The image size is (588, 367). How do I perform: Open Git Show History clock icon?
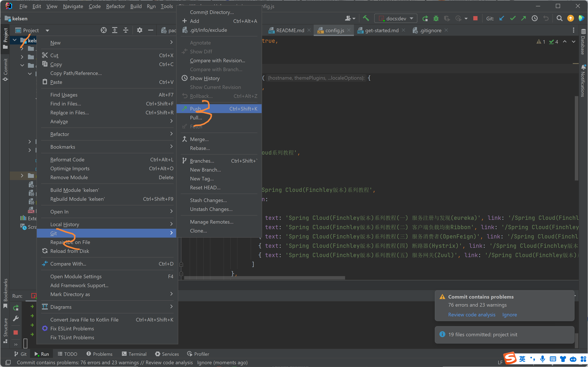(535, 18)
